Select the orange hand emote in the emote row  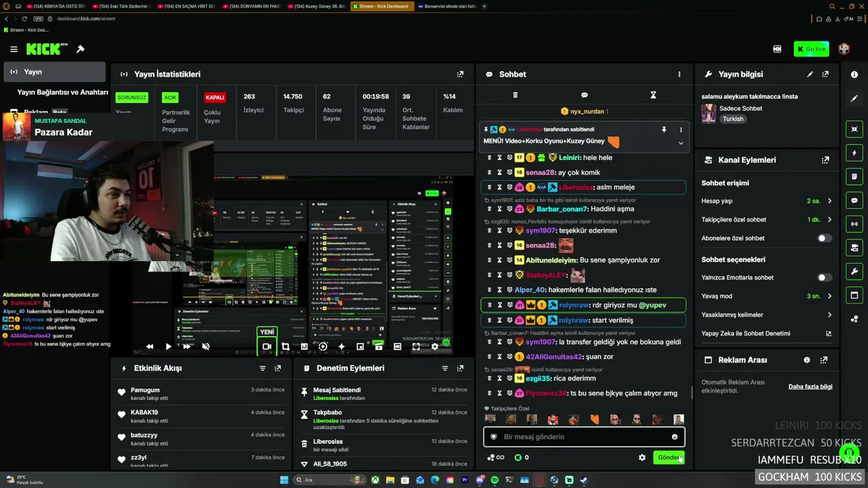[x=595, y=420]
